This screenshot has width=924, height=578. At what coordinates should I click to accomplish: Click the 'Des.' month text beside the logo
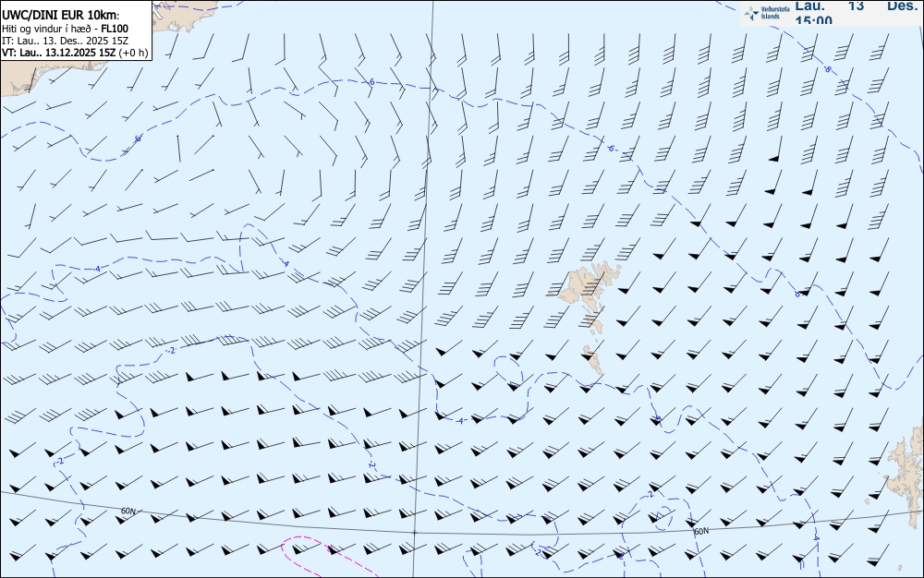pos(902,6)
